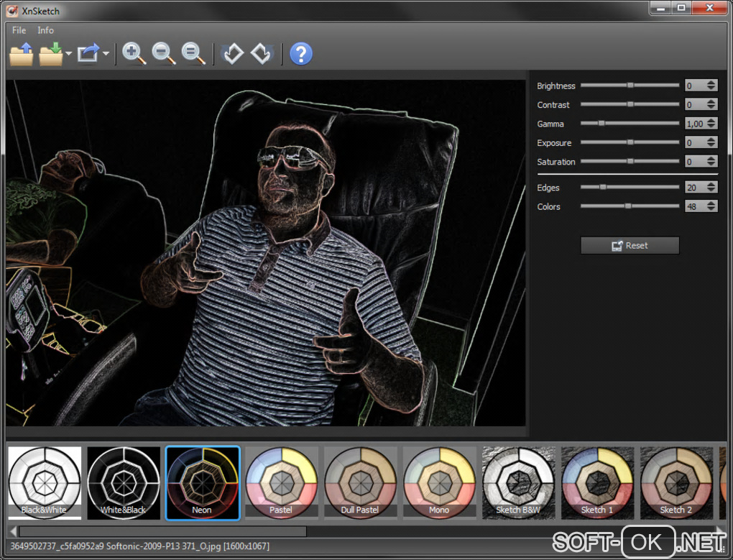This screenshot has height=560, width=733.
Task: Open the Save dropdown arrow
Action: (x=69, y=54)
